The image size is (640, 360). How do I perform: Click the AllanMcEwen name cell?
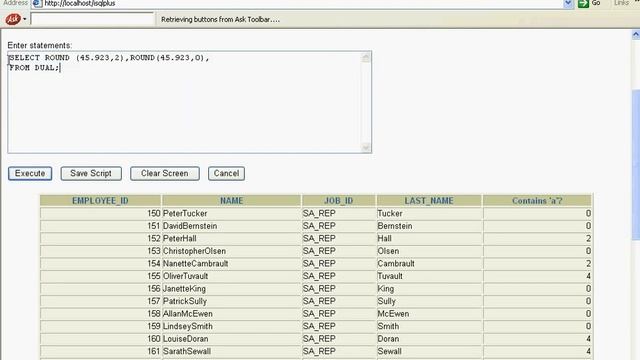(x=231, y=314)
